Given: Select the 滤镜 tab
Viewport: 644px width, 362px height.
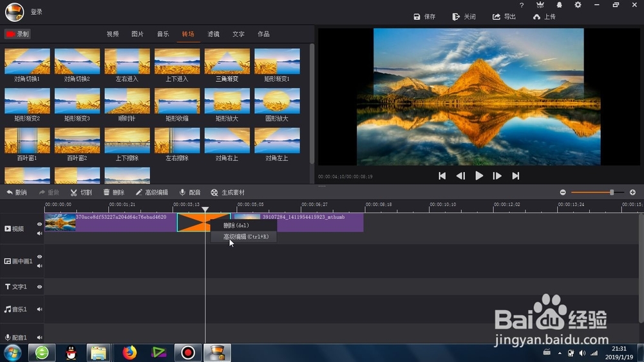Looking at the screenshot, I should 213,34.
